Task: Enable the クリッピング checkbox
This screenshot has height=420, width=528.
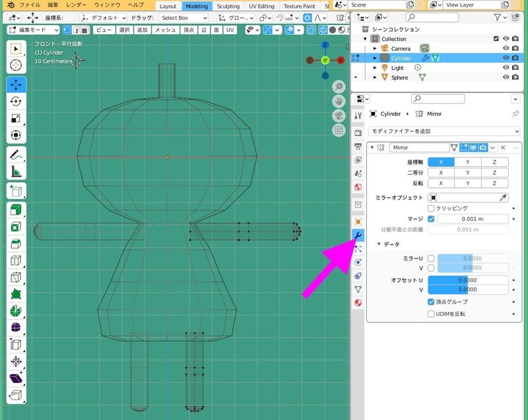Action: [431, 208]
